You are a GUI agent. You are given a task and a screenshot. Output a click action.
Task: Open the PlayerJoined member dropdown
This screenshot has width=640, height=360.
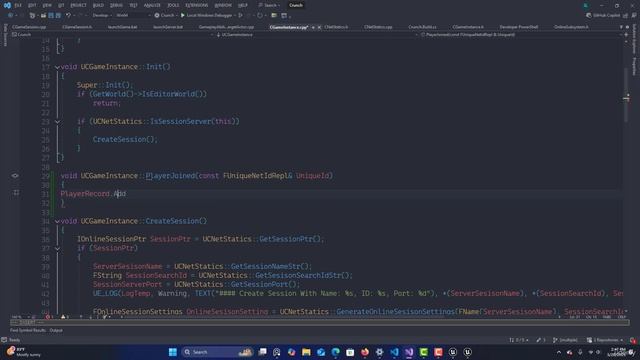(521, 35)
